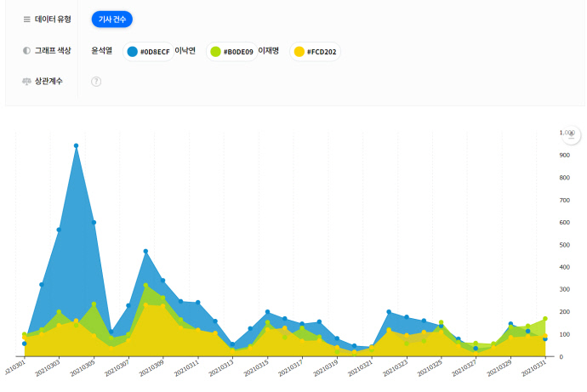The height and width of the screenshot is (392, 587).
Task: Click the blue peak data point near 950
Action: (x=76, y=146)
